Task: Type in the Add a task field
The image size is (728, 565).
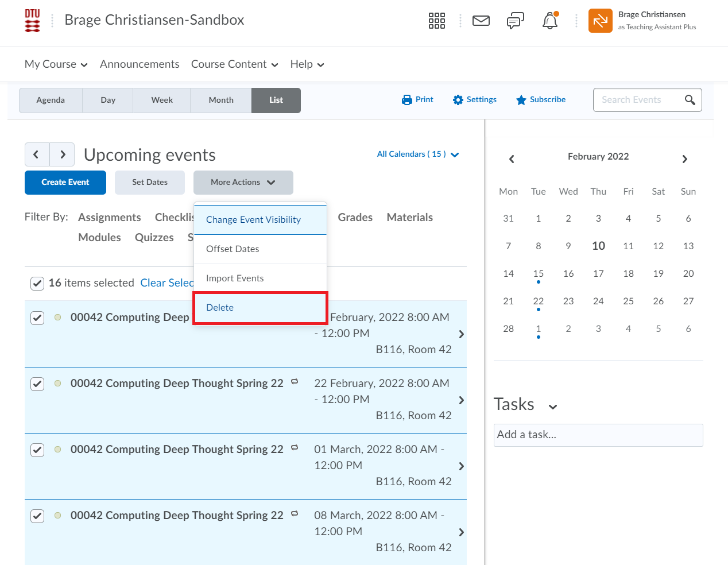Action: [598, 435]
